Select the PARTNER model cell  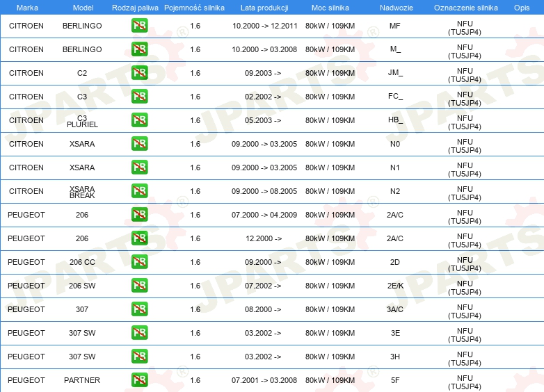82,380
